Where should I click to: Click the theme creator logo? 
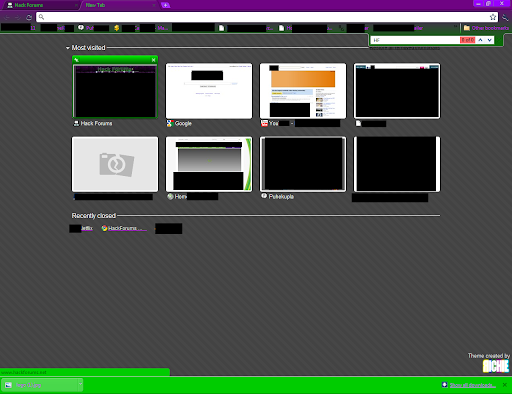[496, 366]
